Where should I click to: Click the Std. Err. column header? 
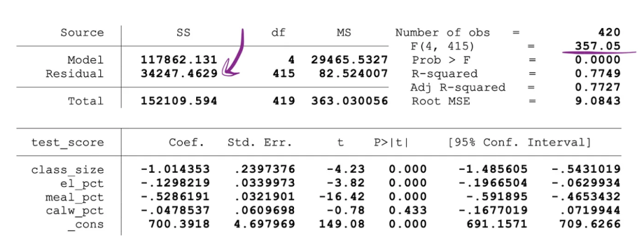point(259,142)
